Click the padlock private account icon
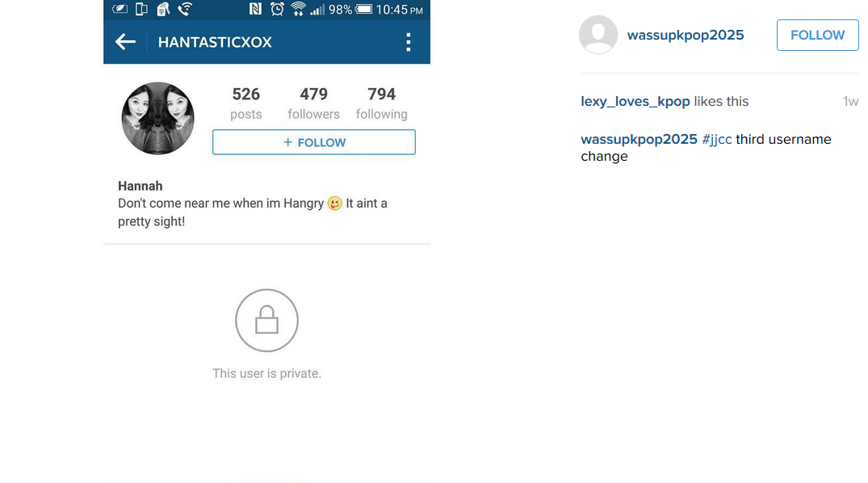Screen dimensions: 868x483 266,320
